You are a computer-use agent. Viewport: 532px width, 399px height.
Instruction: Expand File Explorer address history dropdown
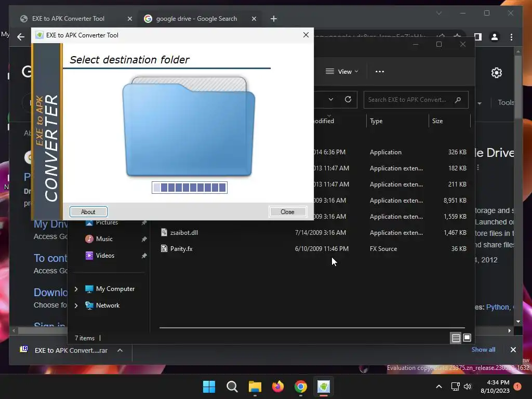(x=331, y=99)
